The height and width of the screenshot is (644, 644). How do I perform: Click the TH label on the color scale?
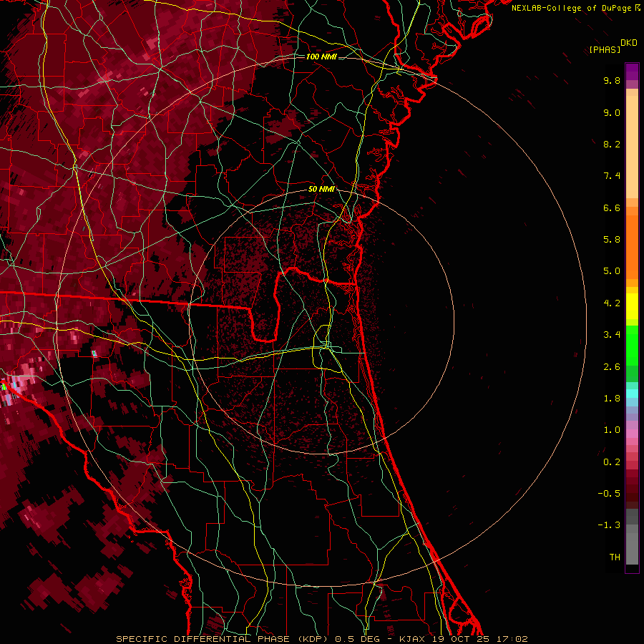[615, 557]
